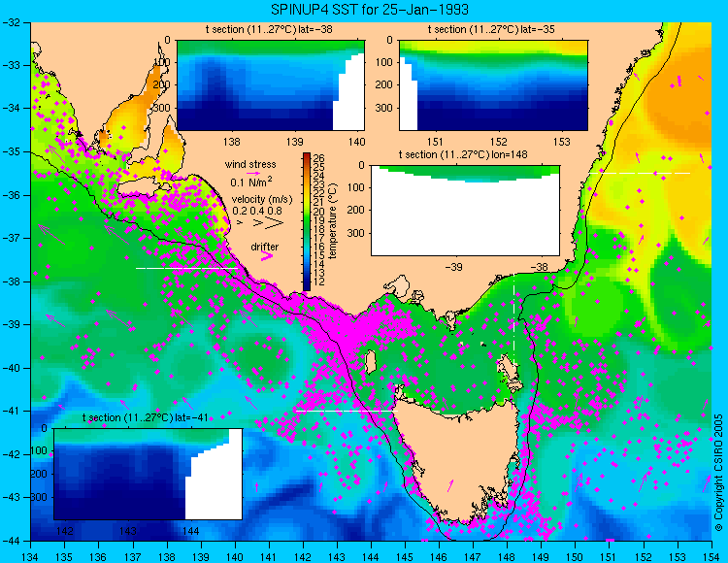
Task: Click the title 'SPINUP4 SST for 25-Jan-1993'
Action: coord(370,10)
